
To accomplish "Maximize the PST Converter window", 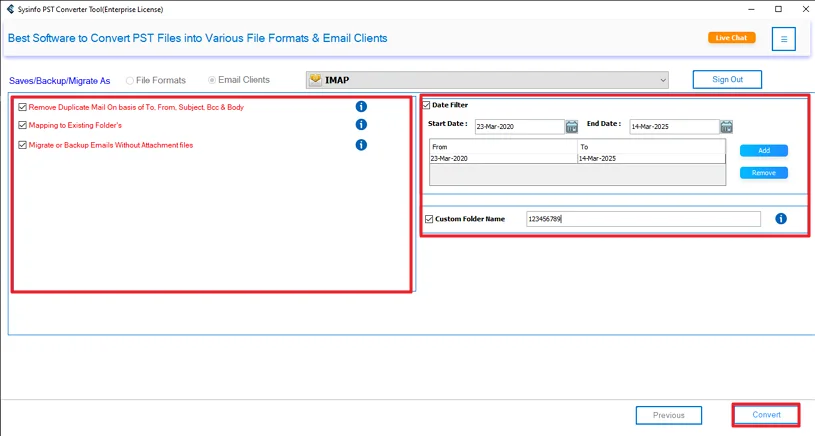I will (778, 9).
